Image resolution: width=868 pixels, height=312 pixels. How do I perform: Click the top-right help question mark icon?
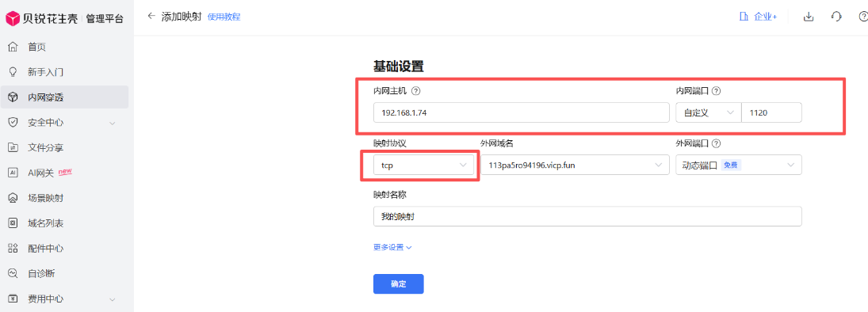(x=863, y=17)
